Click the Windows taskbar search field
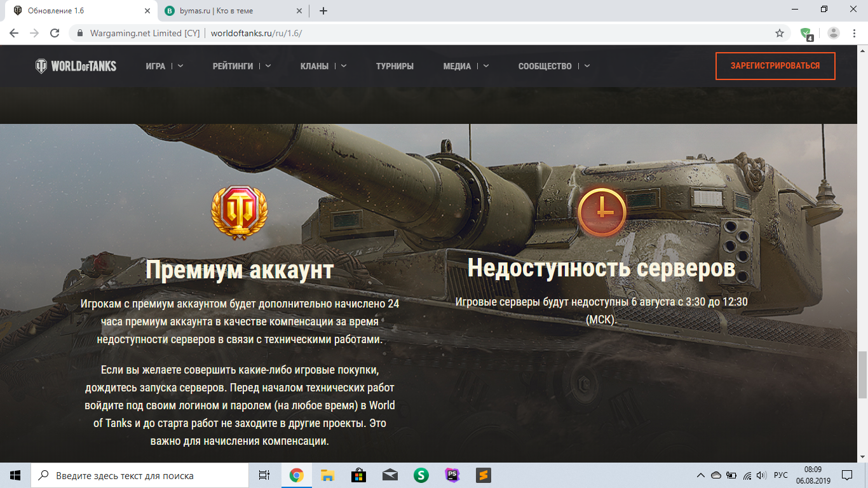Viewport: 868px width, 488px height. pyautogui.click(x=140, y=475)
